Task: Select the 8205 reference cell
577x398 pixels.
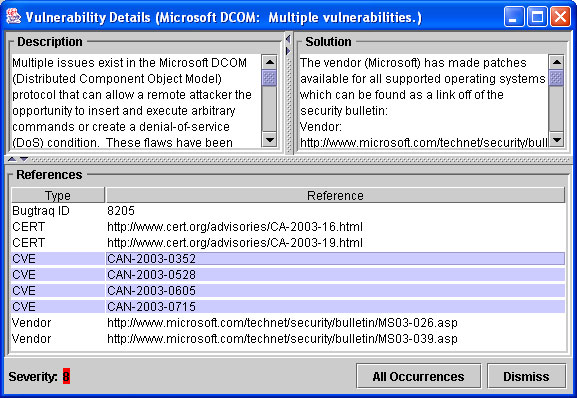Action: 335,211
